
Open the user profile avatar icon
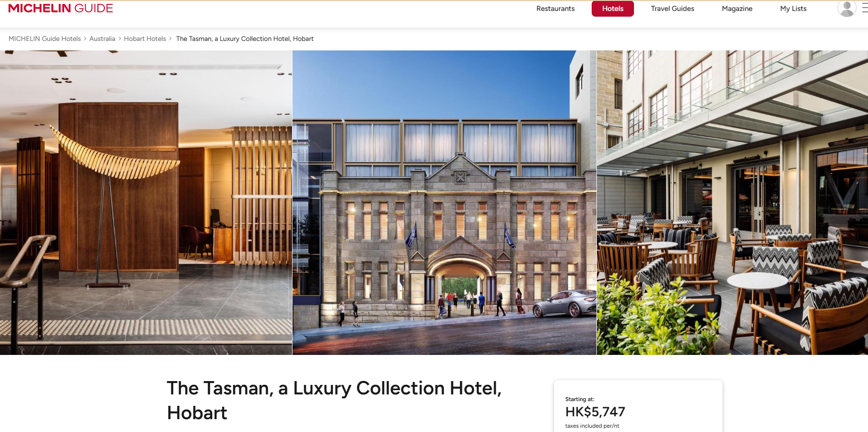[847, 8]
